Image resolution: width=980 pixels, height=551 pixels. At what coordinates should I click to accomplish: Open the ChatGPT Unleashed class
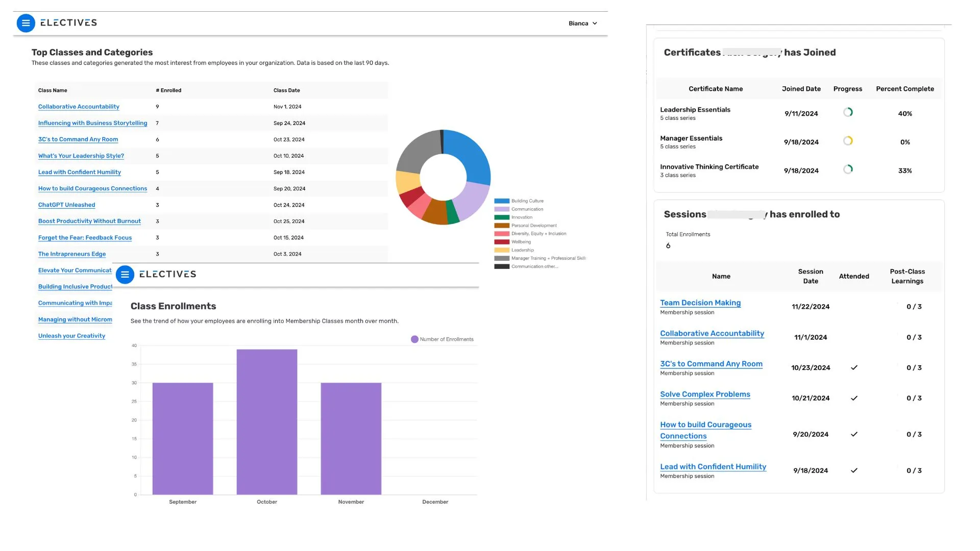66,205
